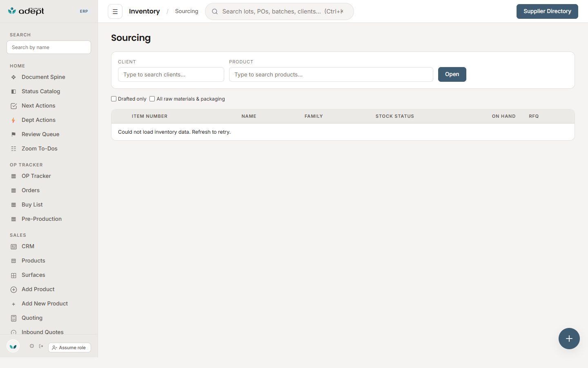Viewport: 588px width, 368px height.
Task: Click the Sourcing breadcrumb
Action: tap(187, 11)
